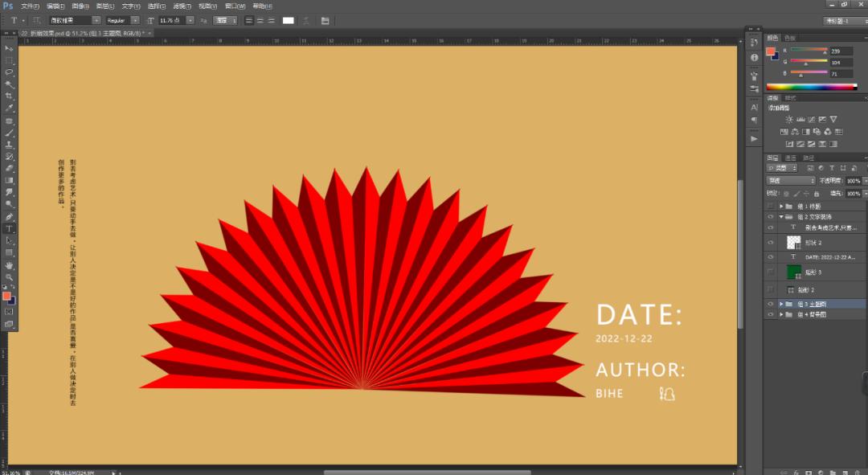Select the Zoom magnifier tool
Screen dimensions: 868x475
coord(10,276)
